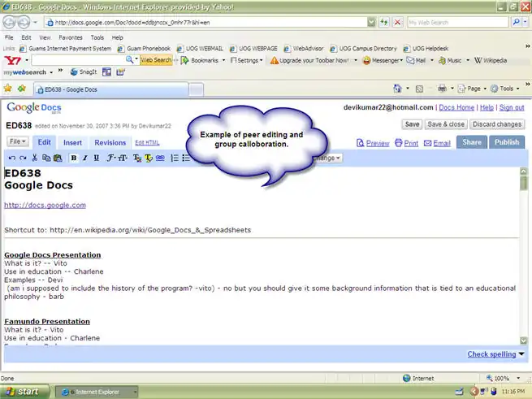Click the numbered list icon
Image resolution: width=532 pixels, height=399 pixels.
point(175,158)
